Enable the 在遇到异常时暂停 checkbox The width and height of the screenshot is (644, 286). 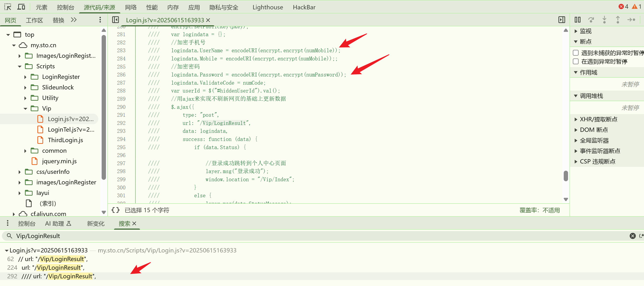(x=576, y=61)
